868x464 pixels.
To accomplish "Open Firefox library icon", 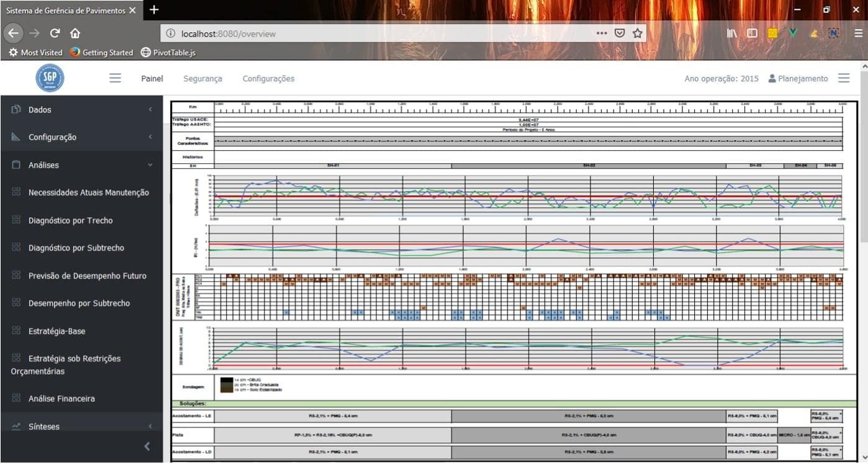I will coord(732,33).
